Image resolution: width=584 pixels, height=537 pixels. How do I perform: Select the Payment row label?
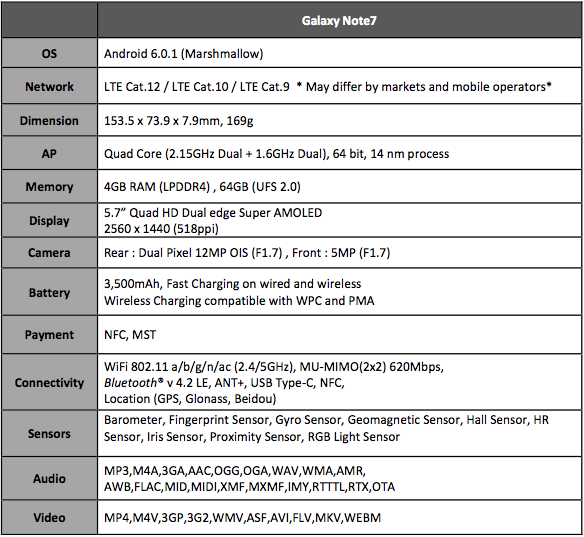tap(49, 335)
